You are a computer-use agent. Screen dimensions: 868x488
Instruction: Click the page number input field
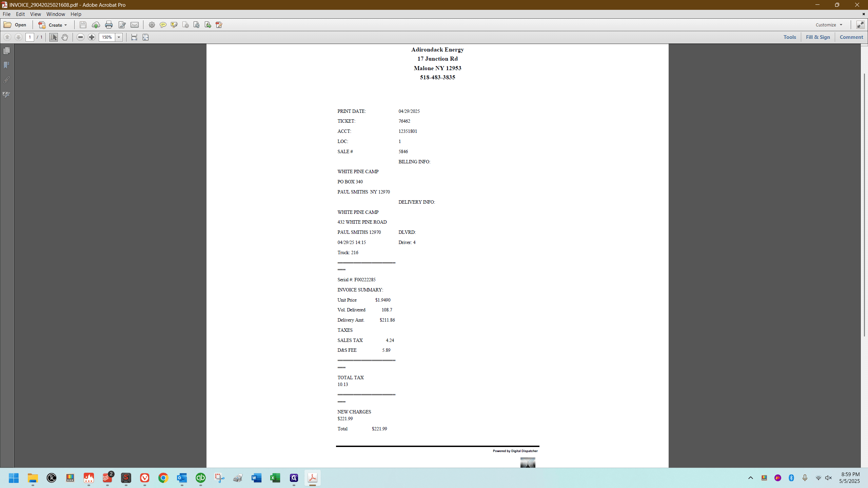(x=30, y=37)
